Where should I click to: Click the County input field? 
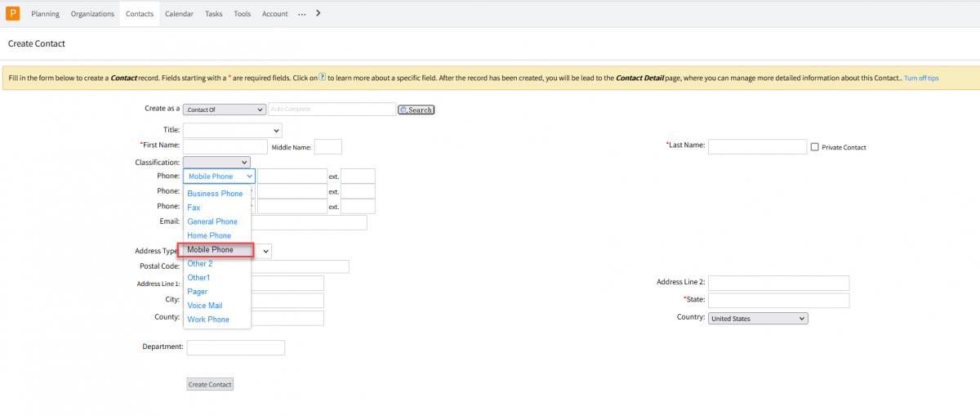[x=287, y=318]
